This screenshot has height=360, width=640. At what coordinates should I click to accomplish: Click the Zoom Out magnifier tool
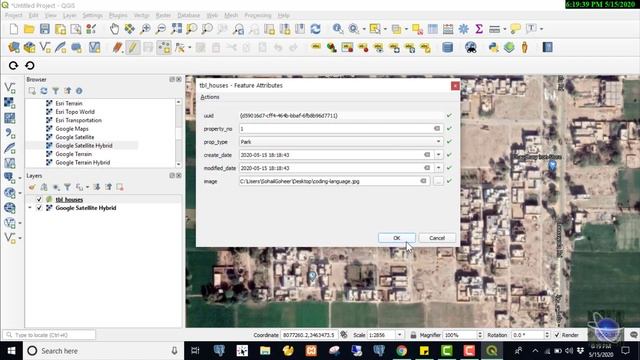pos(161,29)
